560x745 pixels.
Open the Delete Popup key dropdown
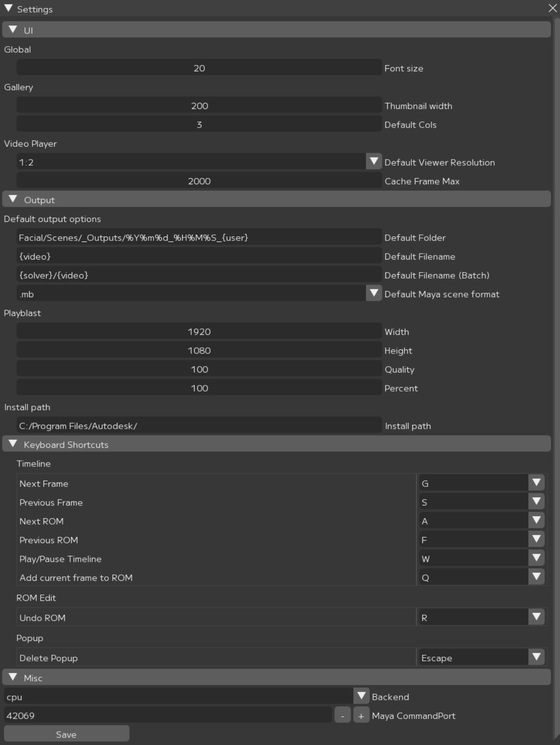pyautogui.click(x=536, y=657)
